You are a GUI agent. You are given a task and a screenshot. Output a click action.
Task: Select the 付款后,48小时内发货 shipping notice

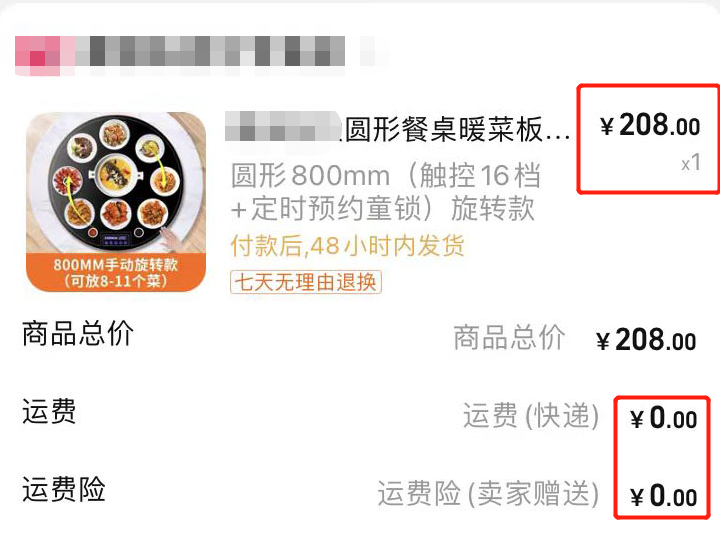[347, 246]
